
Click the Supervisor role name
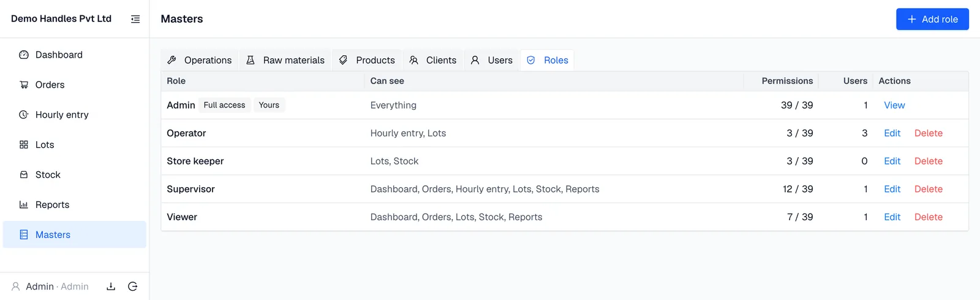(x=190, y=189)
